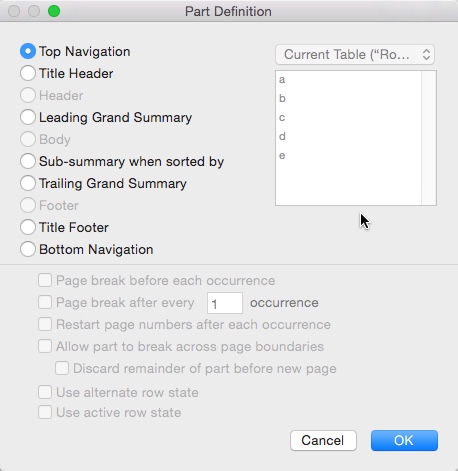The image size is (458, 471).
Task: Click the field list scrollbar track
Action: tap(429, 138)
